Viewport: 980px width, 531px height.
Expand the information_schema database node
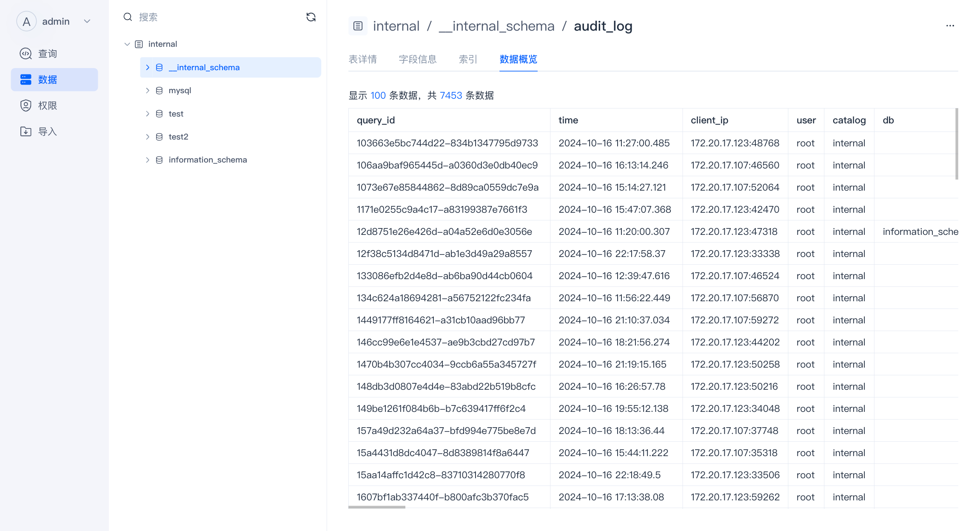point(148,160)
